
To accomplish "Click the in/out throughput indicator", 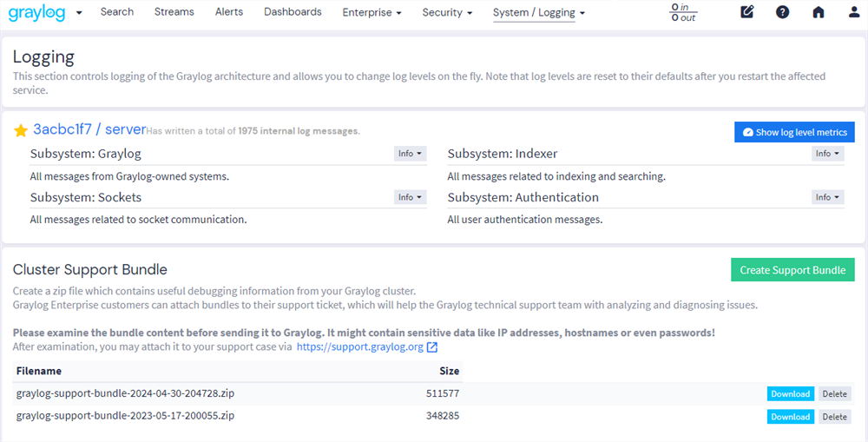I will (x=683, y=12).
